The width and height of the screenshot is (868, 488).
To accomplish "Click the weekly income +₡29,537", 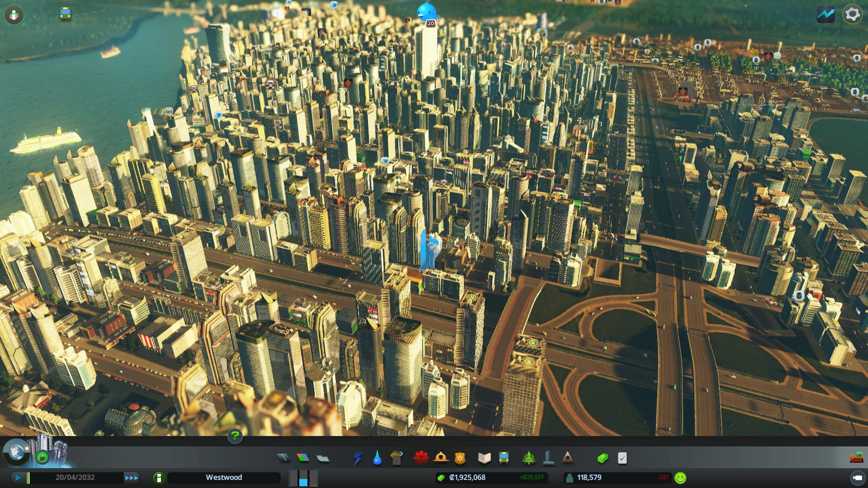I will click(x=531, y=478).
